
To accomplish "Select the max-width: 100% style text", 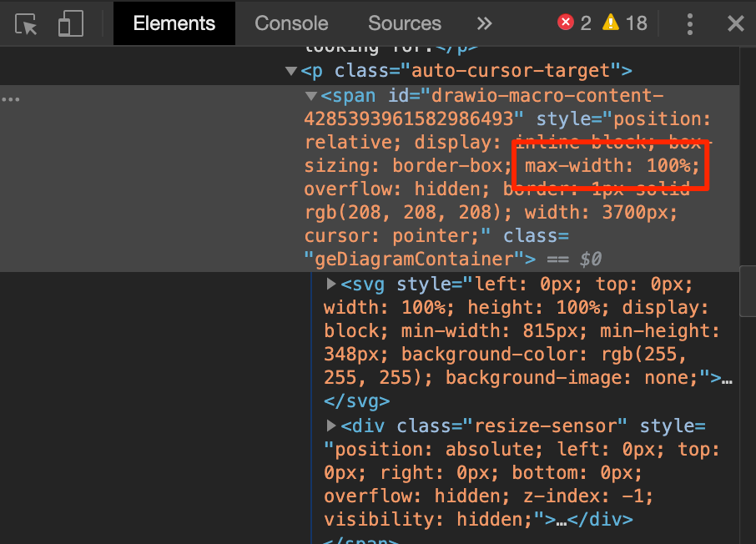I will 612,166.
